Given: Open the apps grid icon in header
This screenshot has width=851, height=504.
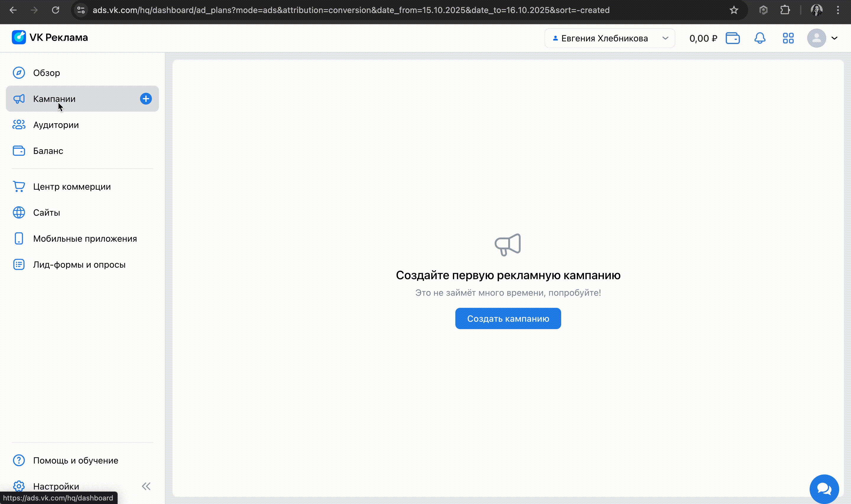Looking at the screenshot, I should [x=788, y=38].
